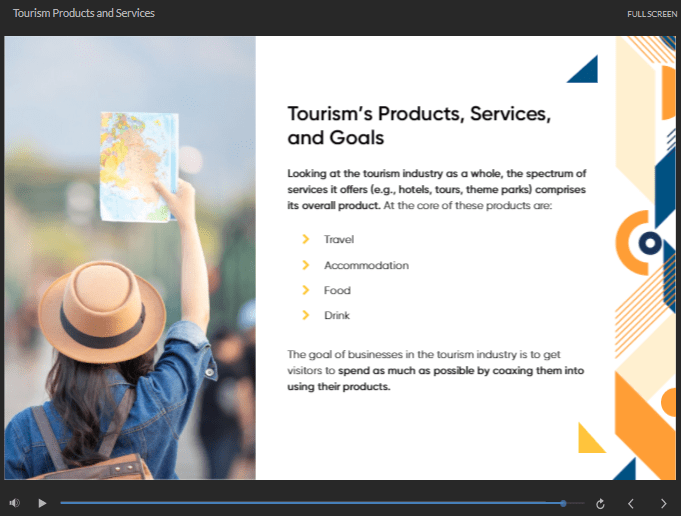Image resolution: width=681 pixels, height=516 pixels.
Task: Click the slide heading Tourism's Products, Services, and Goals
Action: pyautogui.click(x=419, y=126)
